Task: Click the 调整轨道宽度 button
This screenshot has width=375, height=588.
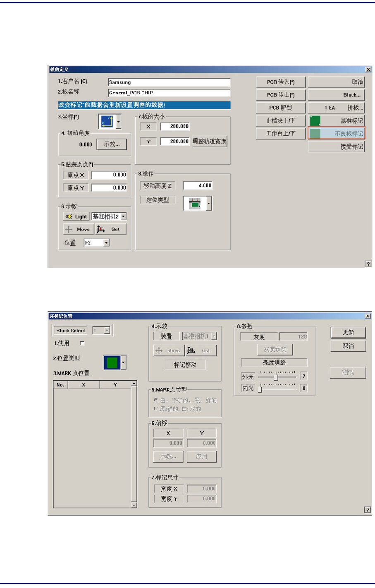Action: click(210, 141)
